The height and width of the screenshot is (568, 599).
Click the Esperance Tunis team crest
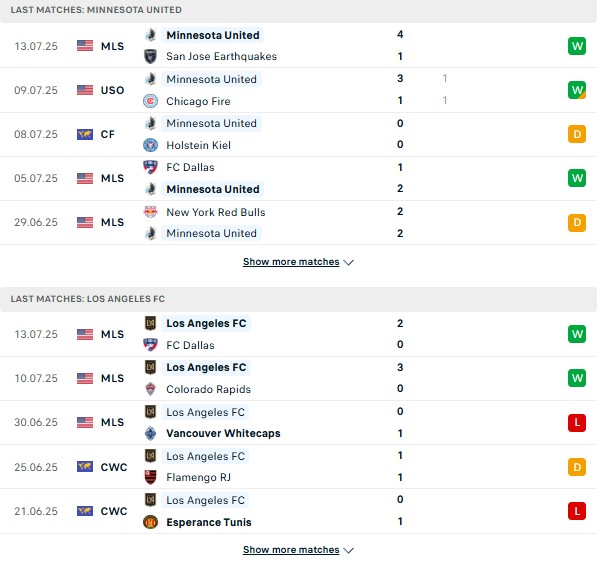point(151,522)
